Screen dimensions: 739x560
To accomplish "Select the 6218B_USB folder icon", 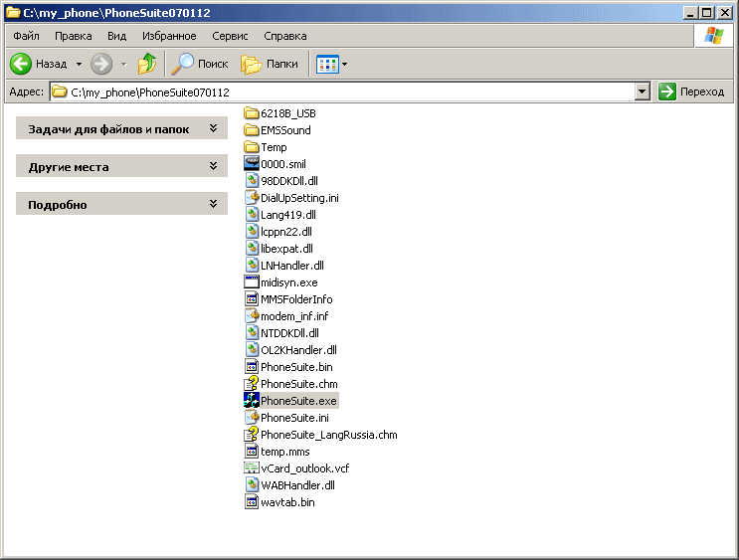I will 252,113.
